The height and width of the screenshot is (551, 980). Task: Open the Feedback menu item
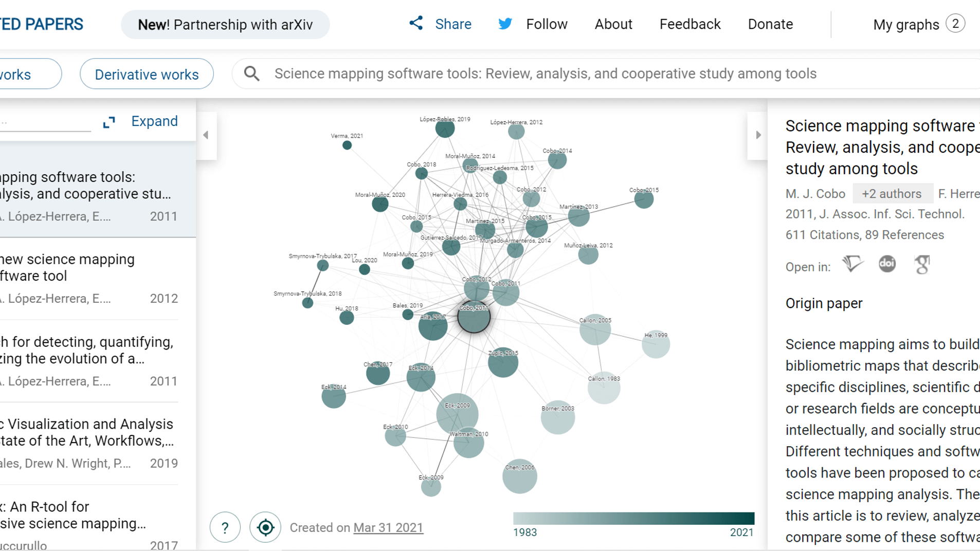(690, 24)
